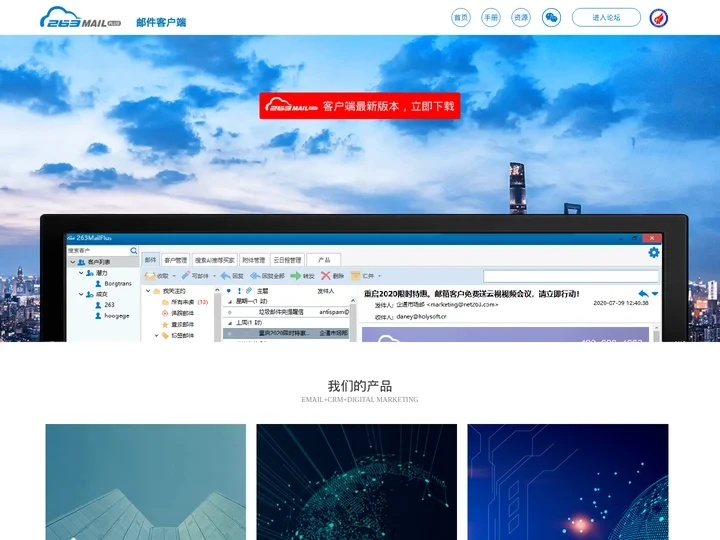Screen dimensions: 720x540
Task: Click the 回复全部 reply-all icon
Action: tap(255, 276)
